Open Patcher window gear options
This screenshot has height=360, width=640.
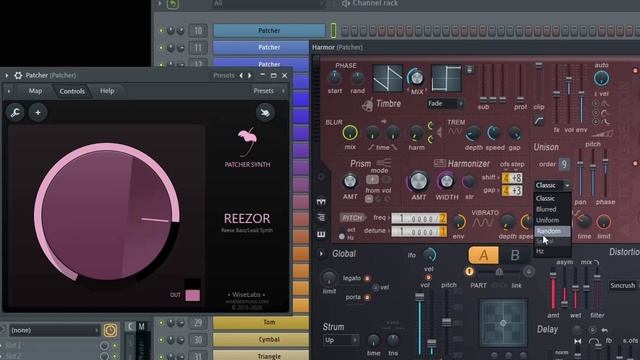tap(18, 76)
